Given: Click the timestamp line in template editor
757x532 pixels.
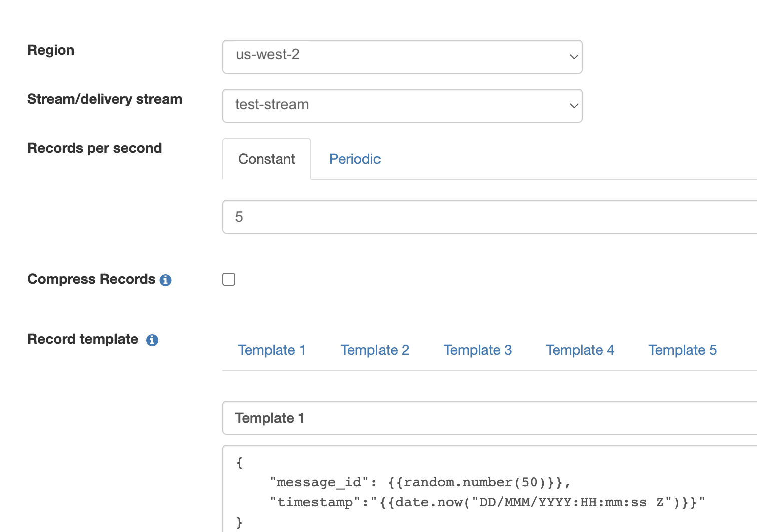Looking at the screenshot, I should point(487,502).
